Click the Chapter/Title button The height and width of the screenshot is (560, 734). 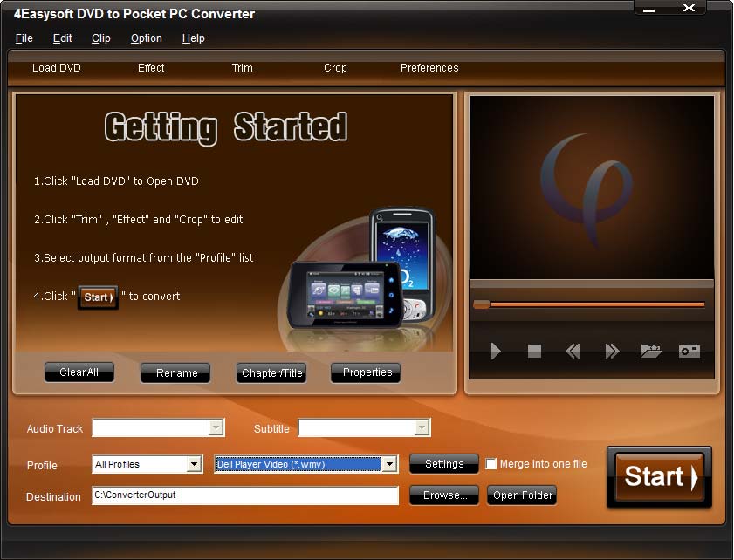[272, 372]
